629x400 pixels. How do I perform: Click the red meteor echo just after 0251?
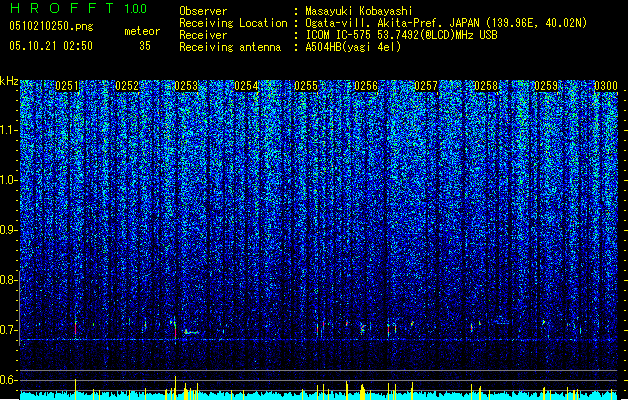tap(75, 328)
